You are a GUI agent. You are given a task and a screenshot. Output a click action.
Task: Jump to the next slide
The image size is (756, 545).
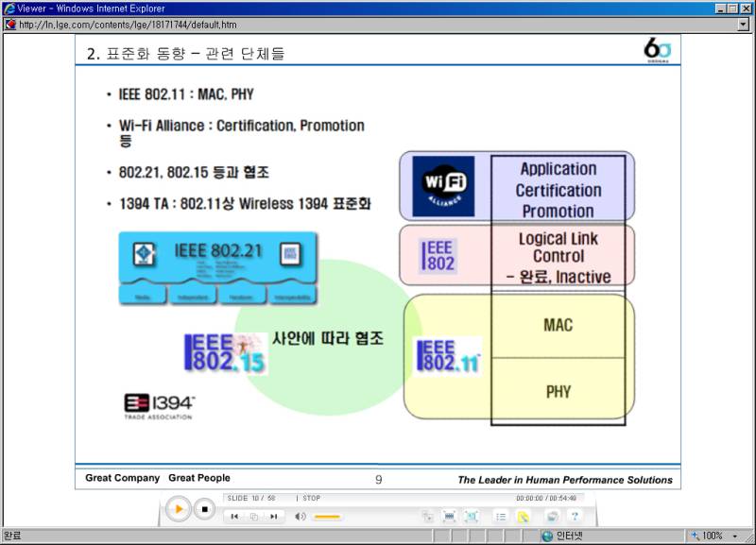pos(274,517)
